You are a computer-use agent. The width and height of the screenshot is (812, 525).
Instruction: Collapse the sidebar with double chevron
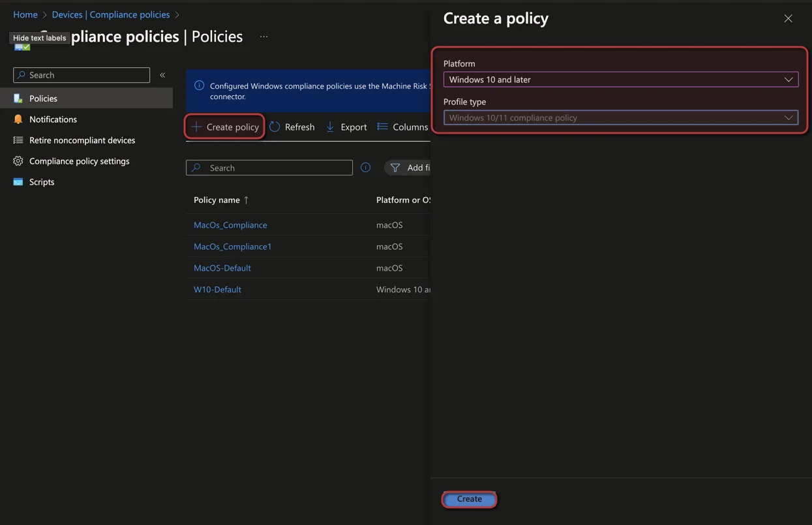162,75
